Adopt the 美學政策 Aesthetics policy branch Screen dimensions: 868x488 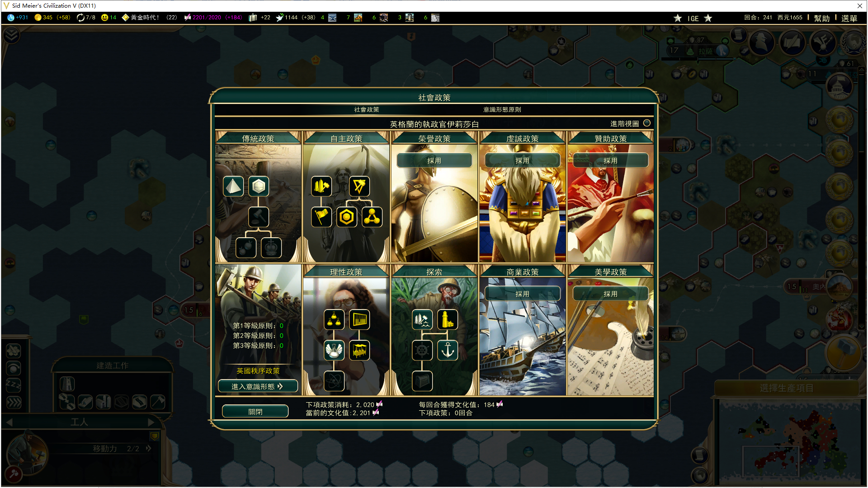click(x=611, y=294)
